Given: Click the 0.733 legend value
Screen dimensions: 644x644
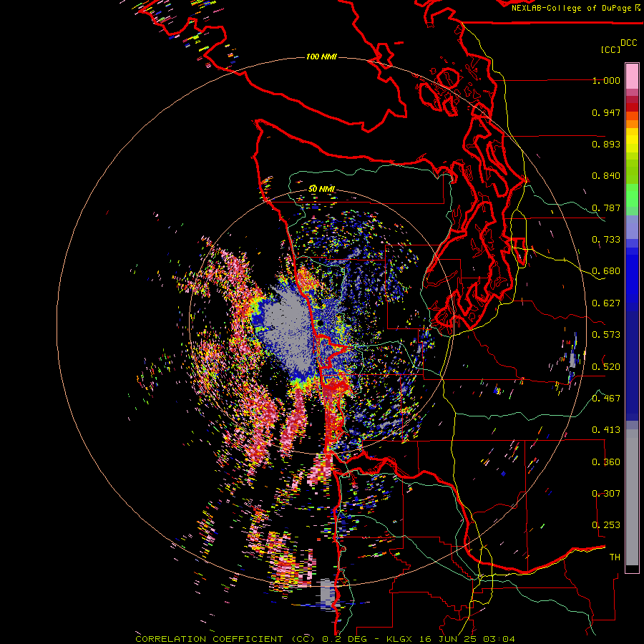Looking at the screenshot, I should point(606,240).
